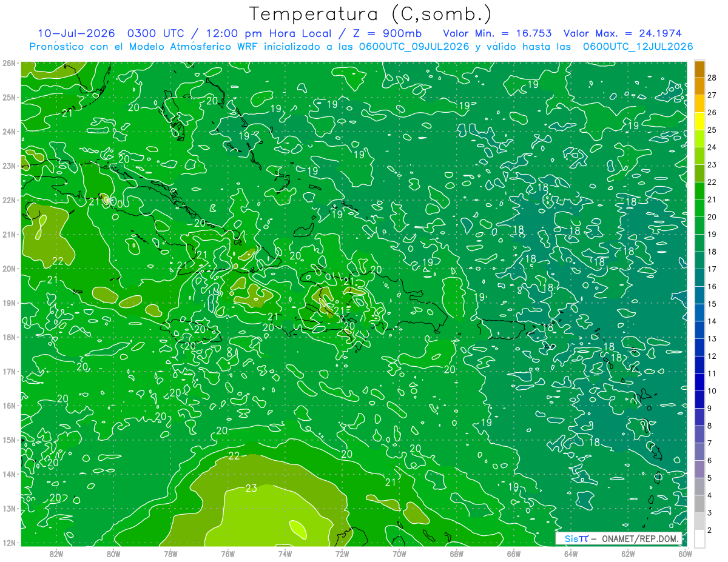
Task: Click the 76W longitude axis label
Action: click(228, 554)
